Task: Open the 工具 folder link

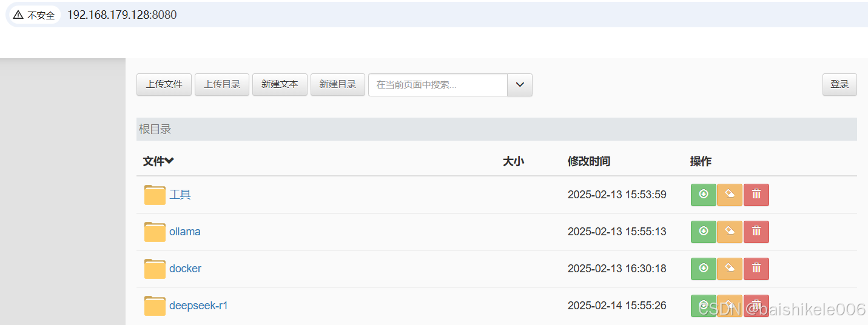Action: click(x=180, y=195)
